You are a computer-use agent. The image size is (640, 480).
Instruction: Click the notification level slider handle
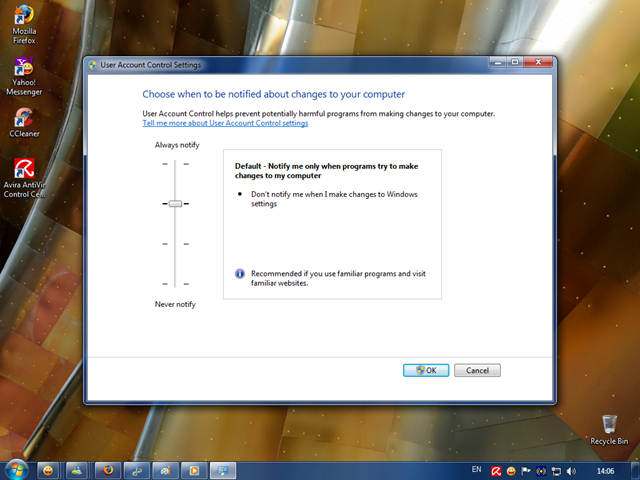click(175, 203)
